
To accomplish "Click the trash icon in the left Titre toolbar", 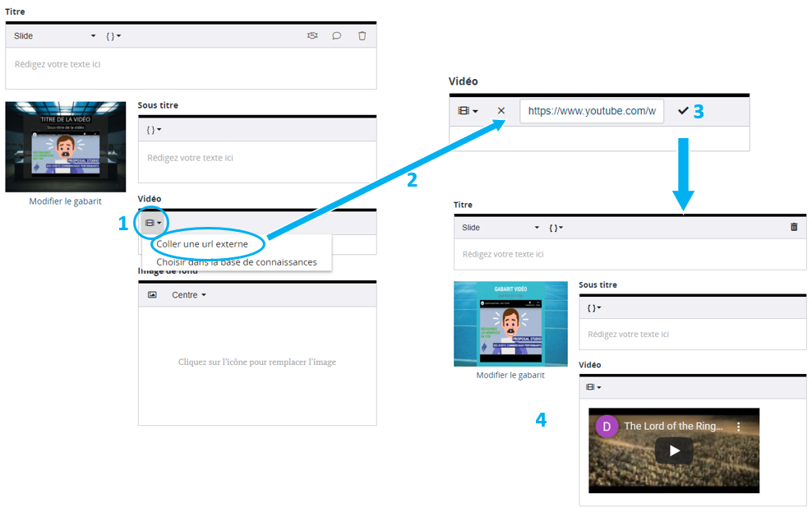I will [x=362, y=36].
